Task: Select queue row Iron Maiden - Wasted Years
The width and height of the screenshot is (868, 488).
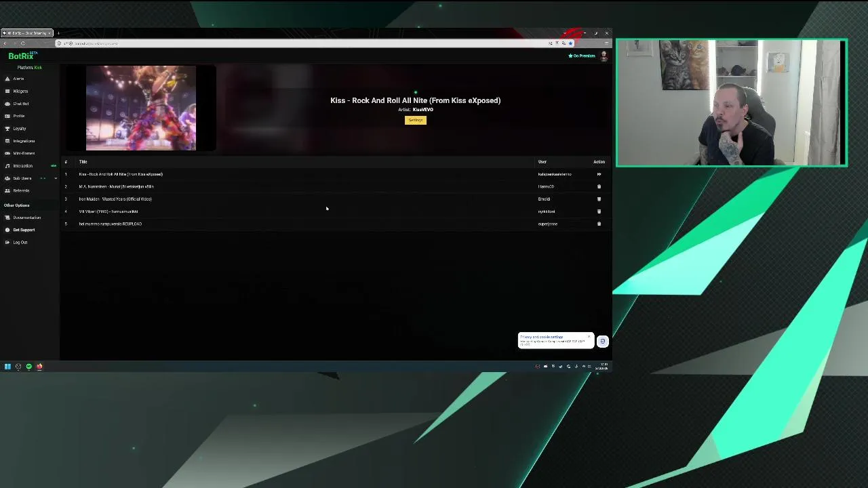Action: pyautogui.click(x=336, y=199)
